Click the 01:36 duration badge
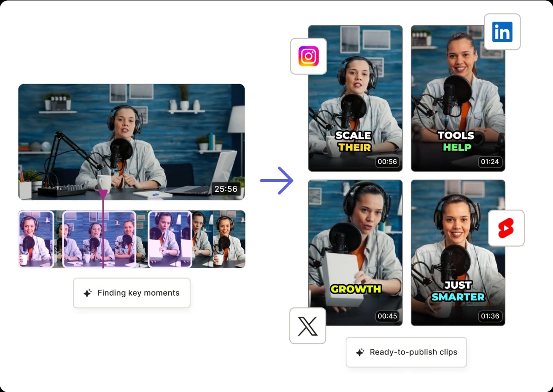Screen dimensions: 553x392 (490, 316)
